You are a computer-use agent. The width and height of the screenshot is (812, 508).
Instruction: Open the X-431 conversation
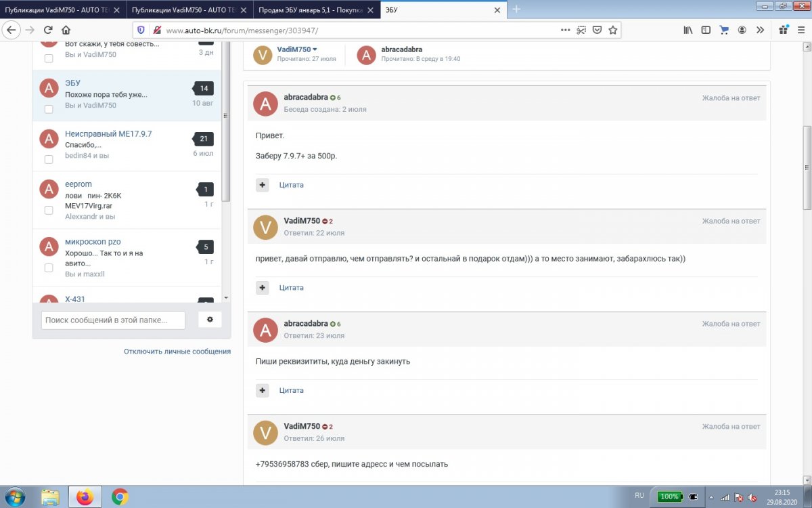75,299
